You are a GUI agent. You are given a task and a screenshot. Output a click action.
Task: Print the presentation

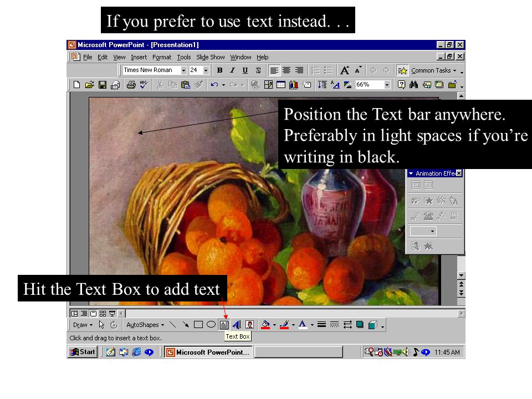click(131, 84)
